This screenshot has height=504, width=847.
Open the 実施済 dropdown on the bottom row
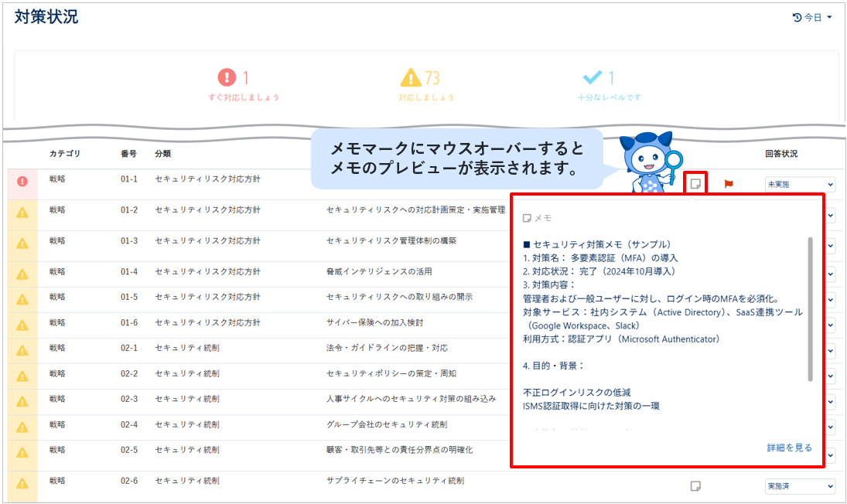(799, 486)
